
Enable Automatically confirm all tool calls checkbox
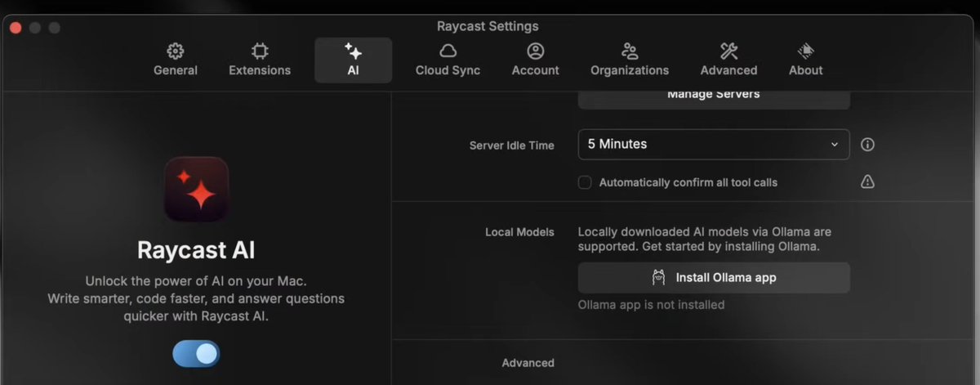(x=585, y=182)
